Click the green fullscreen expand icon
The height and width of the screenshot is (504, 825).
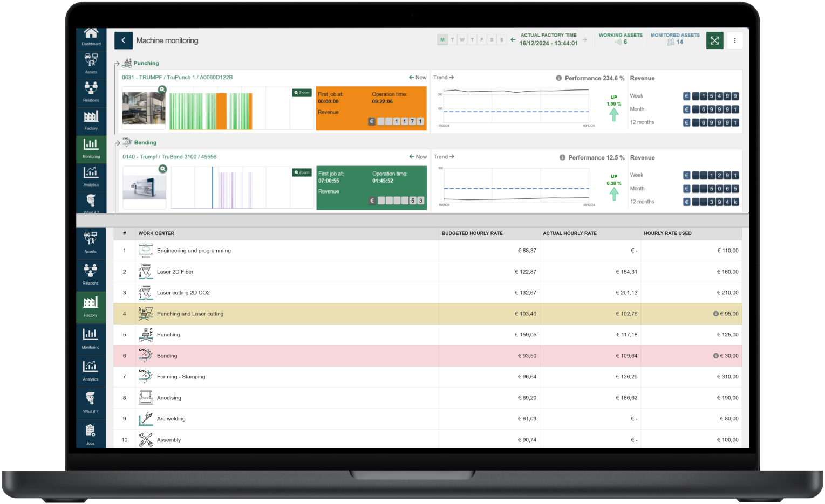(x=714, y=40)
